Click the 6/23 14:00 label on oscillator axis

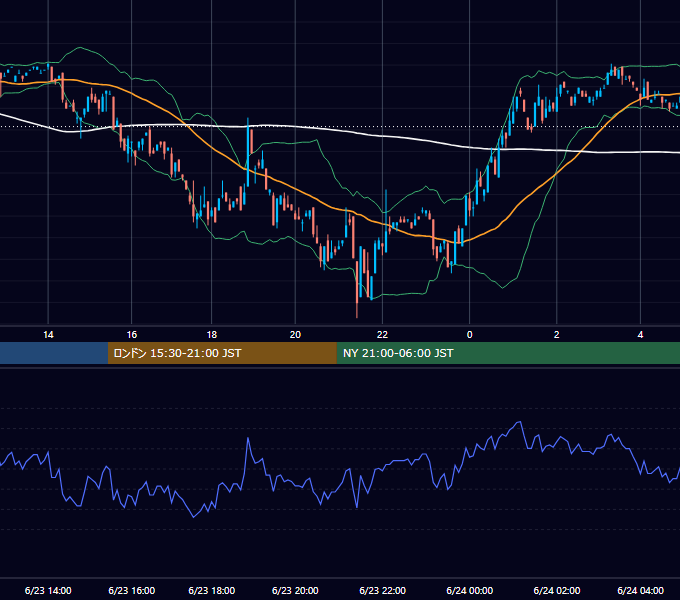point(48,590)
